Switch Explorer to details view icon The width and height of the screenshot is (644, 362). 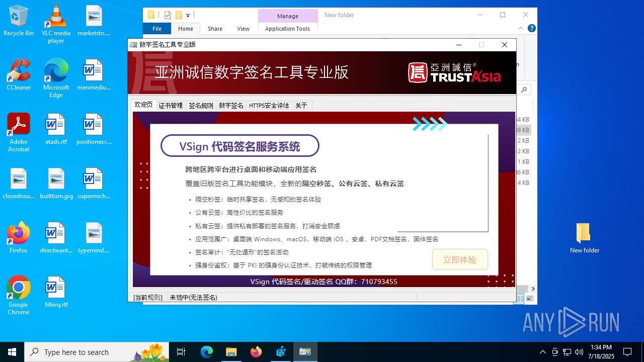tap(520, 299)
